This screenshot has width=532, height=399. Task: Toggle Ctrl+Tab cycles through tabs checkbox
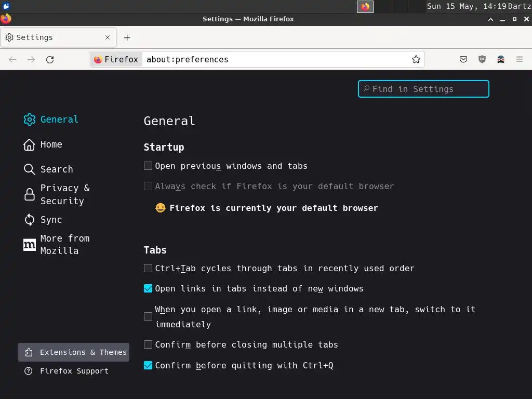(148, 269)
